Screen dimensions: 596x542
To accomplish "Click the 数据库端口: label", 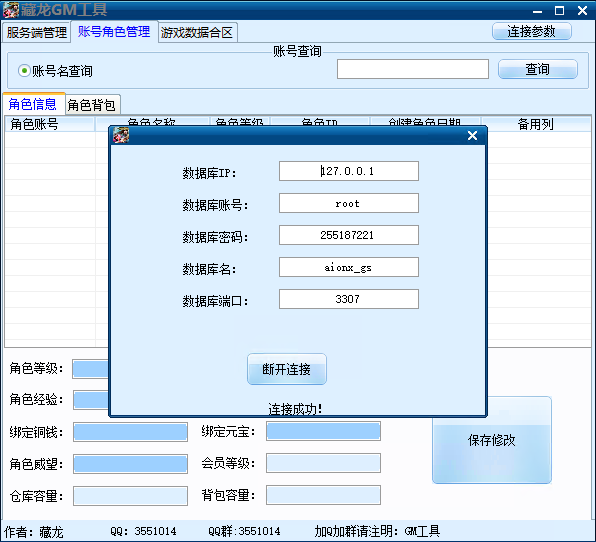I will click(x=216, y=301).
